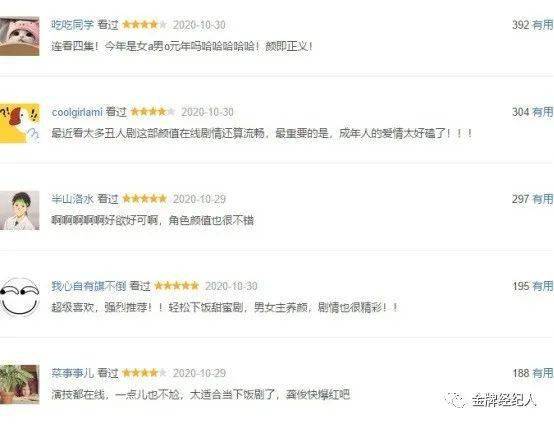Open the coolgirlami username link
Image resolution: width=554 pixels, height=424 pixels.
[x=77, y=112]
